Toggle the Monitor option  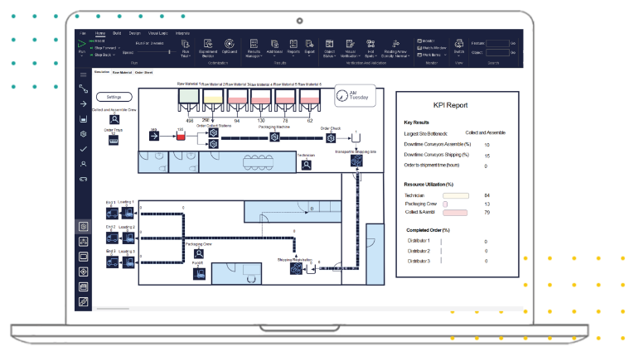(426, 41)
